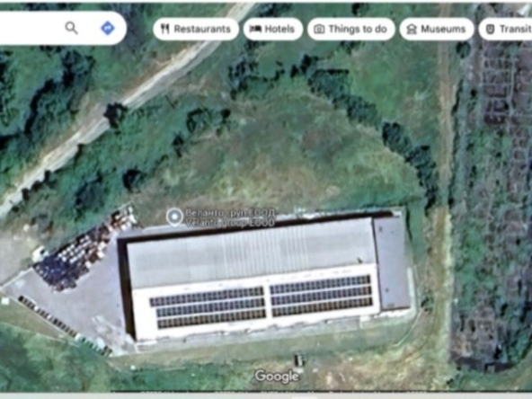Click the magnifying glass search icon

[71, 28]
